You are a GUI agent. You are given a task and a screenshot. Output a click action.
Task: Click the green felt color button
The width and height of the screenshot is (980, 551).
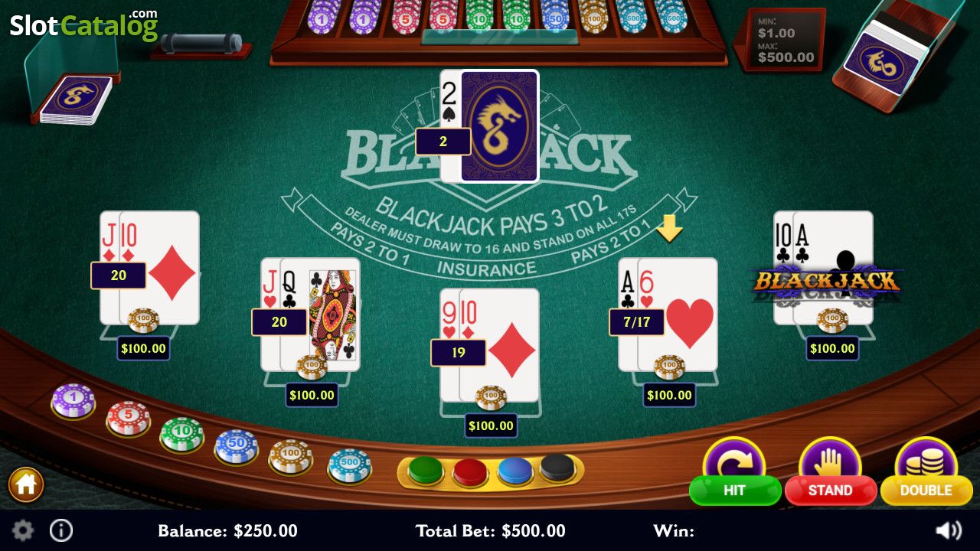click(426, 469)
